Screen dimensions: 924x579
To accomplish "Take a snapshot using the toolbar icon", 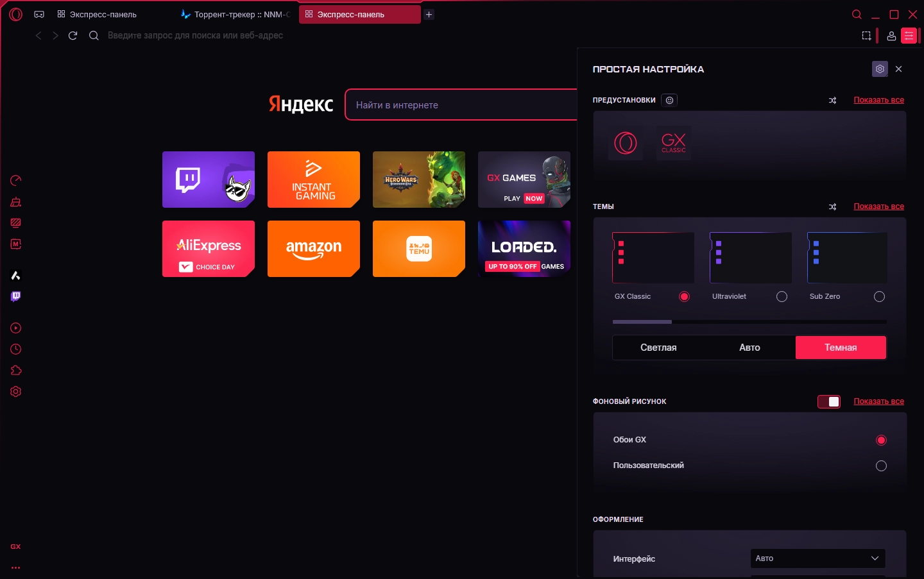I will pos(866,36).
